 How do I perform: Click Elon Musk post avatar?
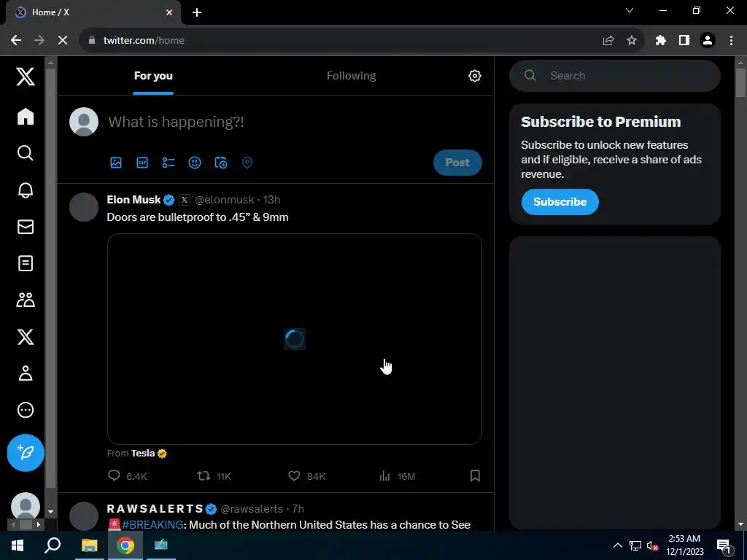click(x=84, y=207)
